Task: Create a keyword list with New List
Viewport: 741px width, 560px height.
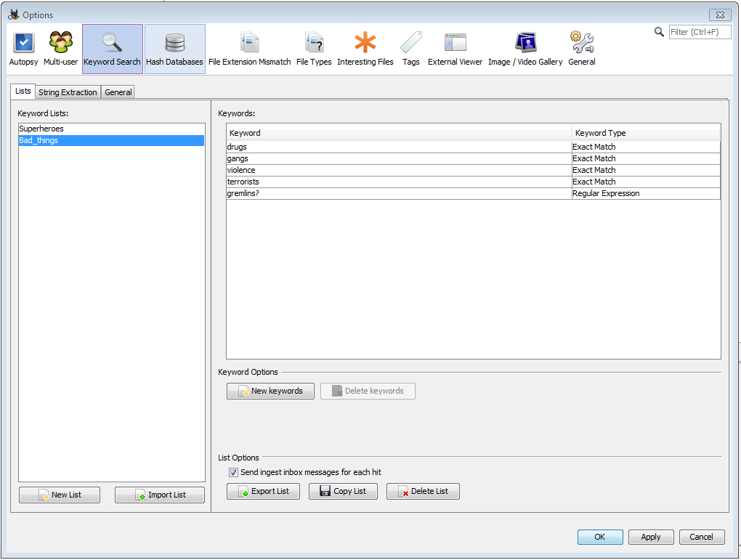Action: [x=60, y=495]
